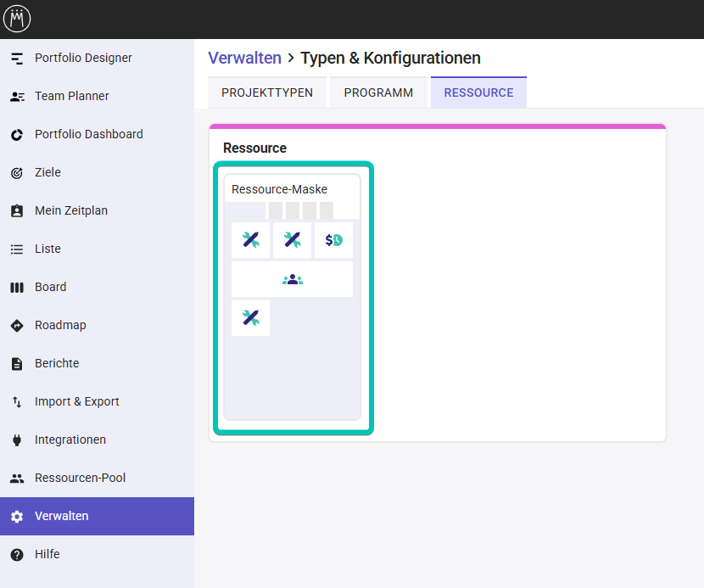Screen dimensions: 704x588
Task: Open the Board view
Action: click(x=97, y=287)
